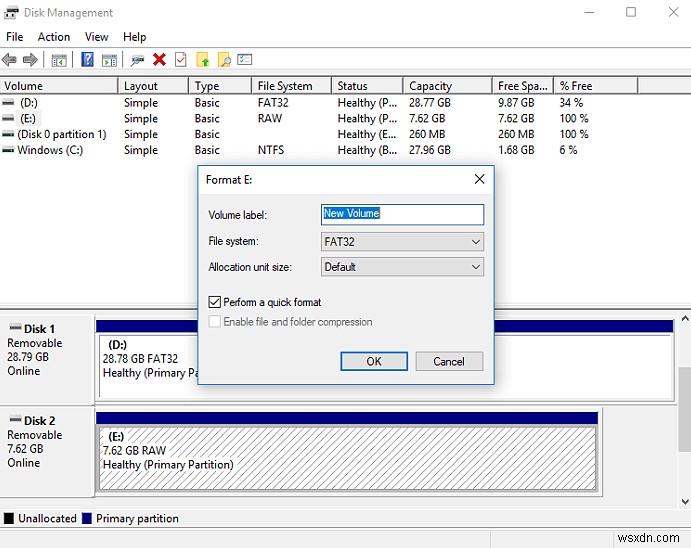Click OK in Format E: dialog
Viewport: 691px width, 548px height.
(374, 361)
